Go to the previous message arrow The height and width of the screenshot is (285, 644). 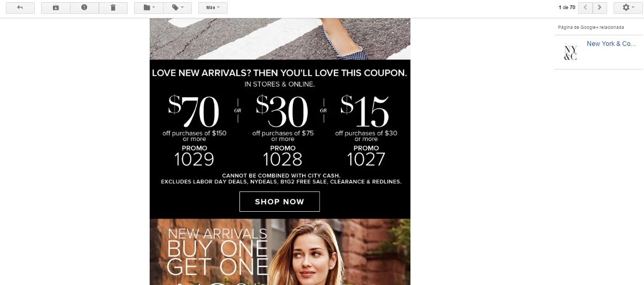coord(586,8)
